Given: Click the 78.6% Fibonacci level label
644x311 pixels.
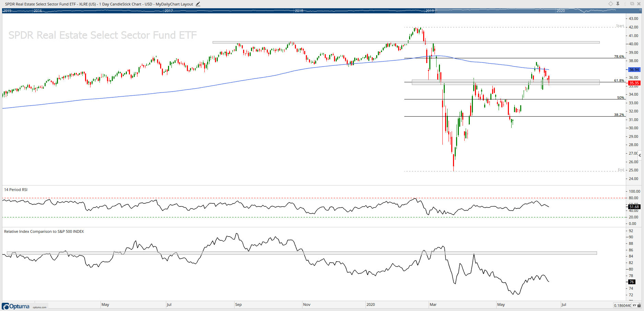Looking at the screenshot, I should click(619, 56).
